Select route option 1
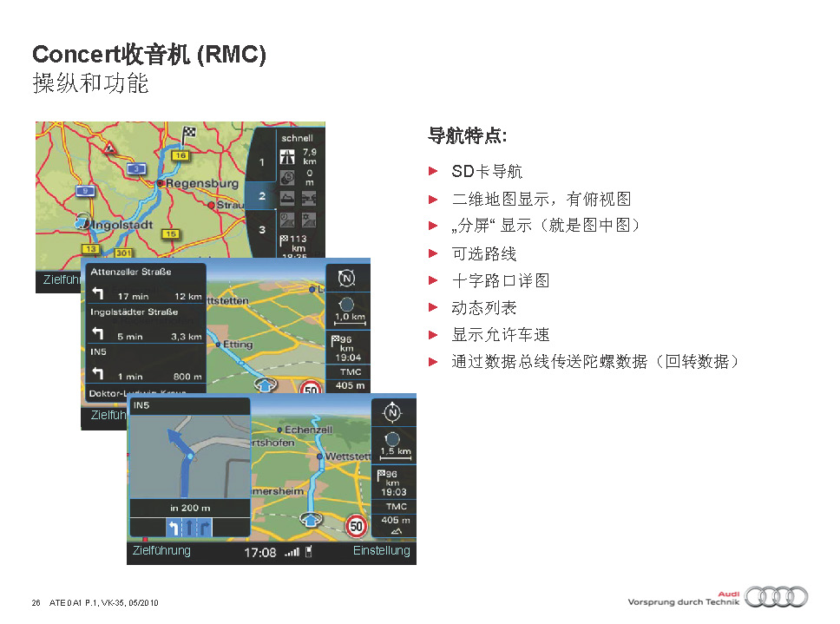This screenshot has width=840, height=624. (x=261, y=161)
